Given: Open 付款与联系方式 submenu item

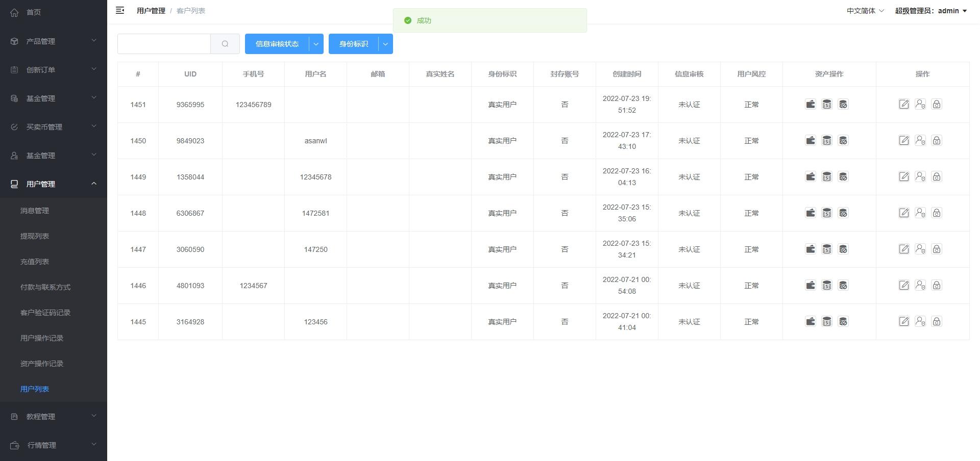Looking at the screenshot, I should coord(54,287).
